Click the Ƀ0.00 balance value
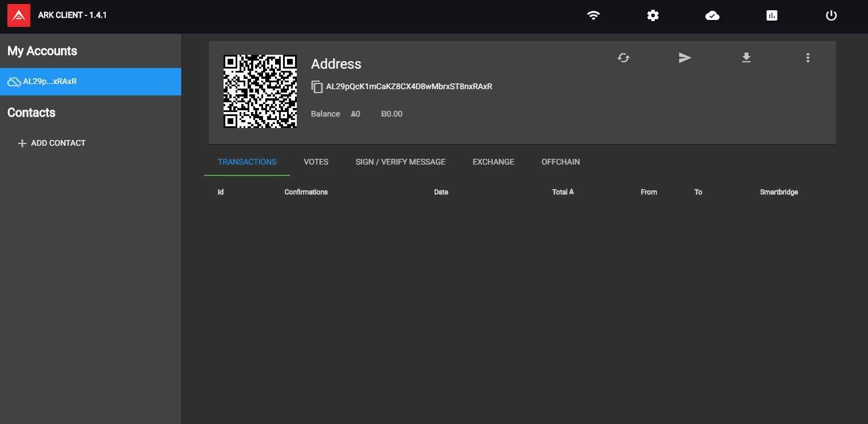This screenshot has width=868, height=424. (x=392, y=114)
